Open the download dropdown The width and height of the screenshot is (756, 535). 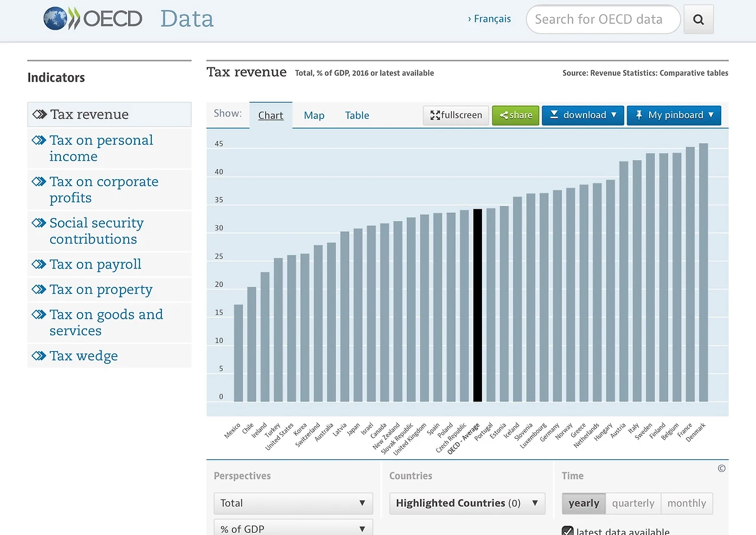click(x=583, y=115)
